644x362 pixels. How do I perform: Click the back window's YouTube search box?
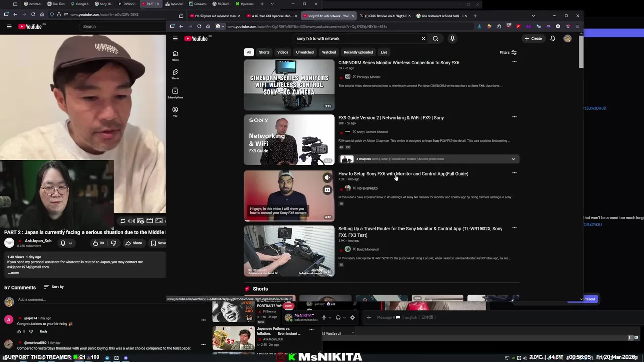coord(123,26)
